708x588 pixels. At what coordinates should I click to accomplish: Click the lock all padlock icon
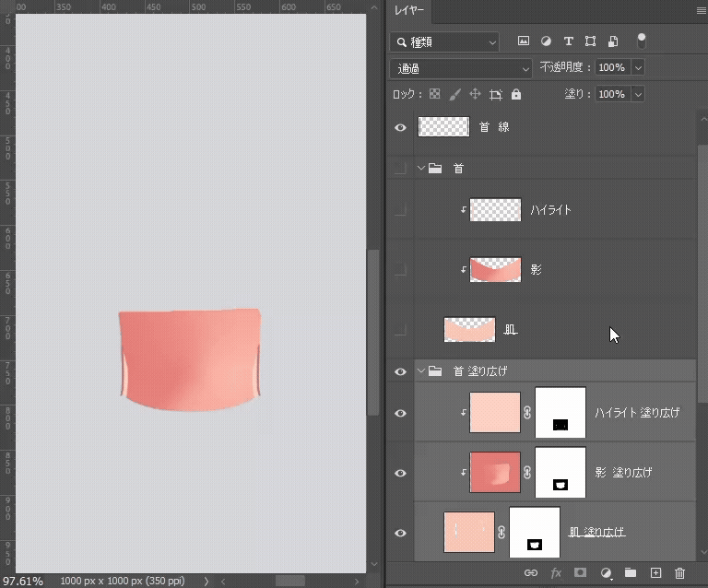tap(516, 94)
